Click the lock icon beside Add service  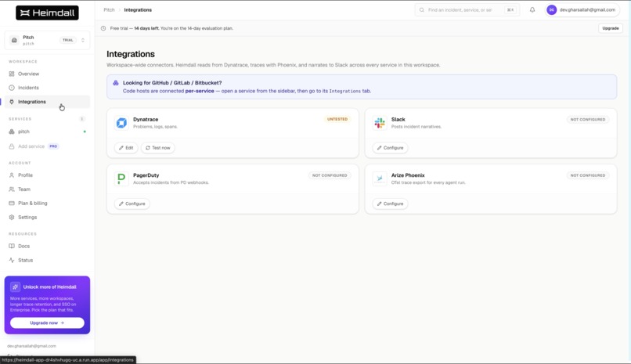(x=12, y=146)
